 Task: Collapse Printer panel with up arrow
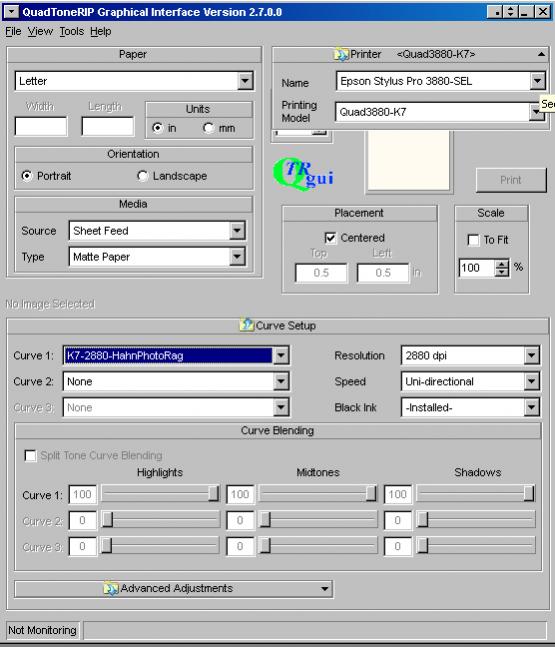(541, 54)
